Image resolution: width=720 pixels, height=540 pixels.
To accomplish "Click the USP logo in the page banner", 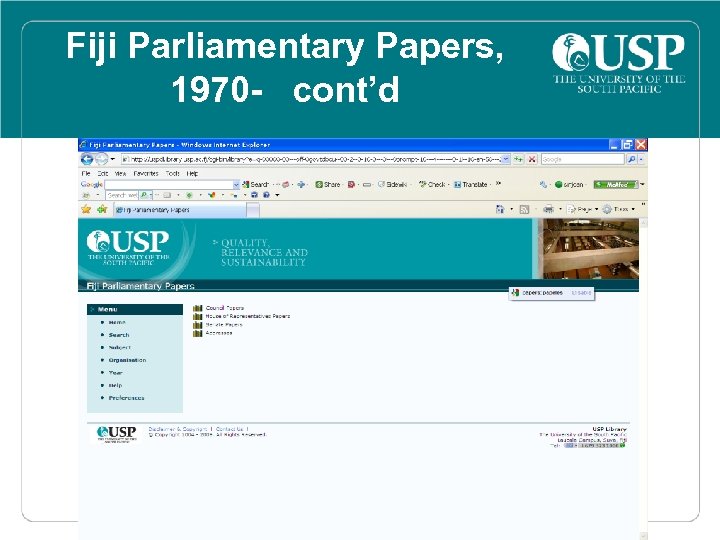I will click(x=128, y=247).
